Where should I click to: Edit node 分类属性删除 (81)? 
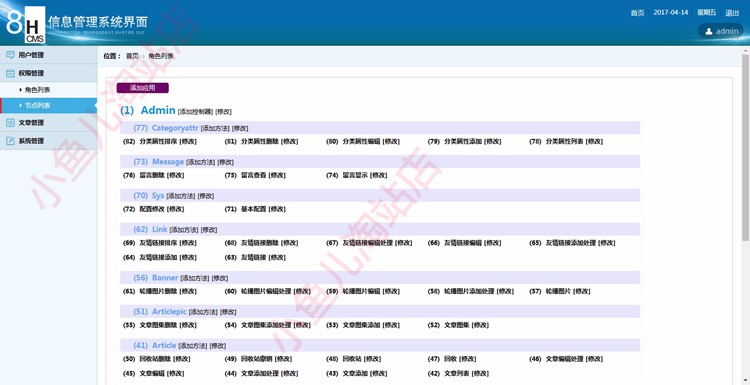click(x=290, y=142)
